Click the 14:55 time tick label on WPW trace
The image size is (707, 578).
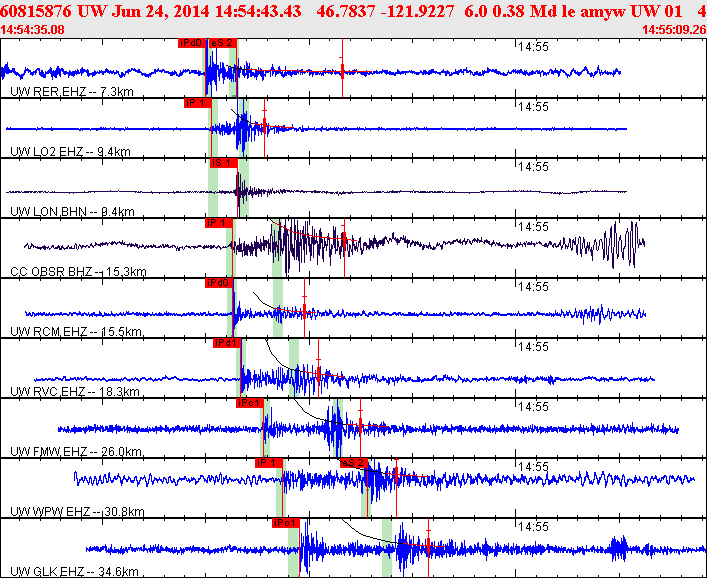533,467
